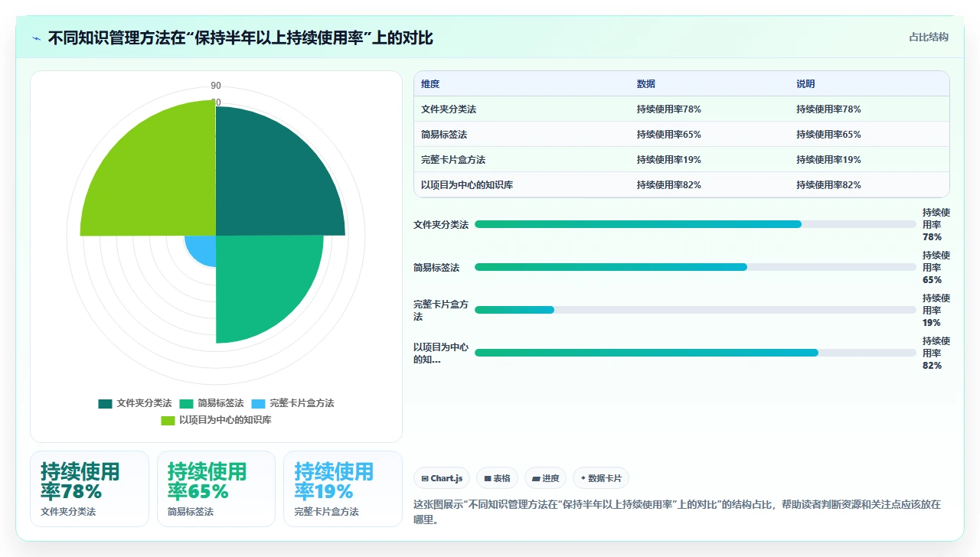Open the 持续使用率78% data card

pyautogui.click(x=90, y=489)
